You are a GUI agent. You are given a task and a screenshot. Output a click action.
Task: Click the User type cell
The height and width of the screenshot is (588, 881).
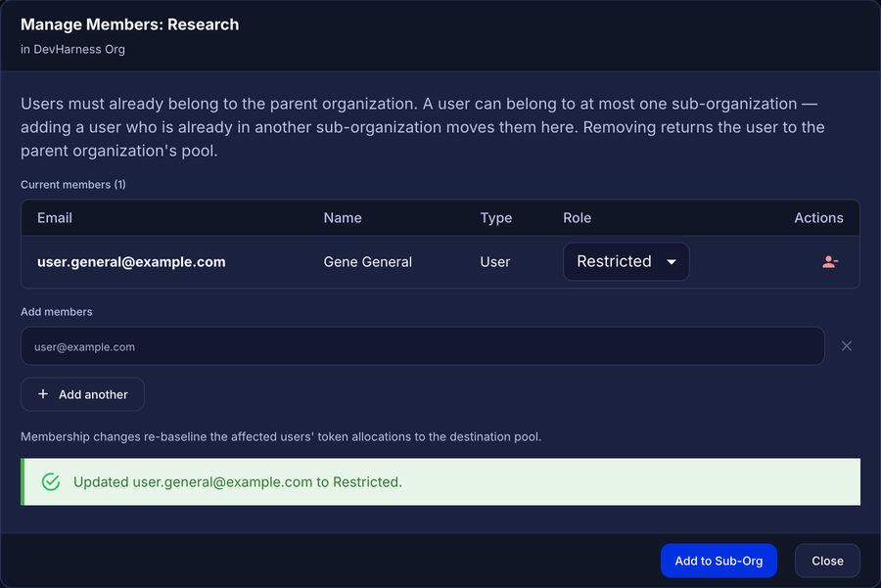pos(495,261)
